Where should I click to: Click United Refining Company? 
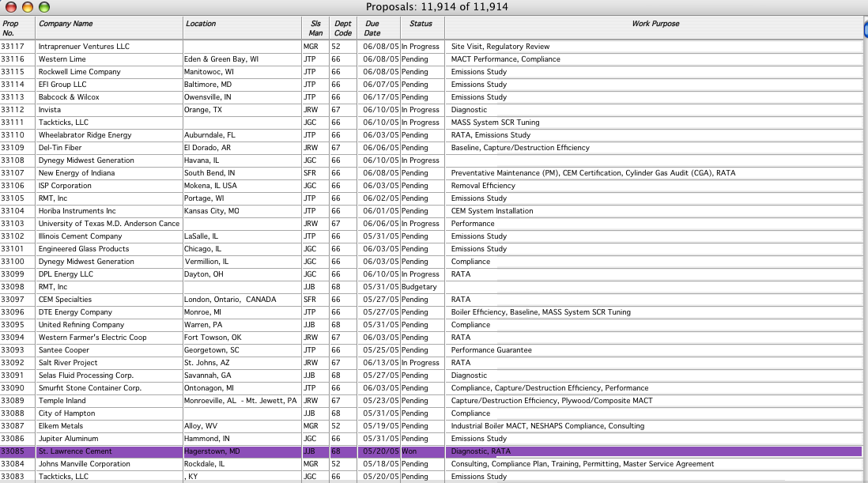(81, 325)
